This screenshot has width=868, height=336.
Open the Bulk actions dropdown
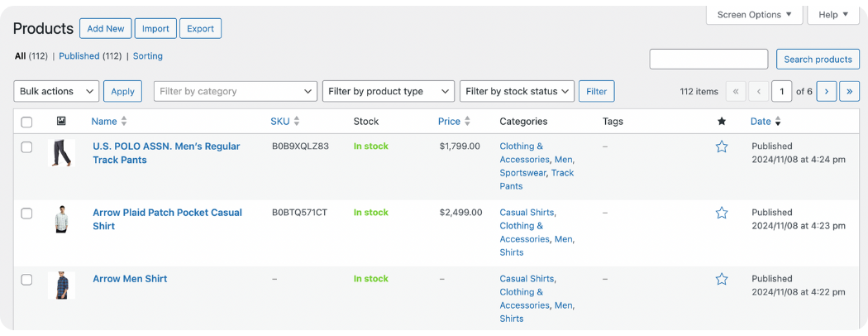click(x=56, y=91)
